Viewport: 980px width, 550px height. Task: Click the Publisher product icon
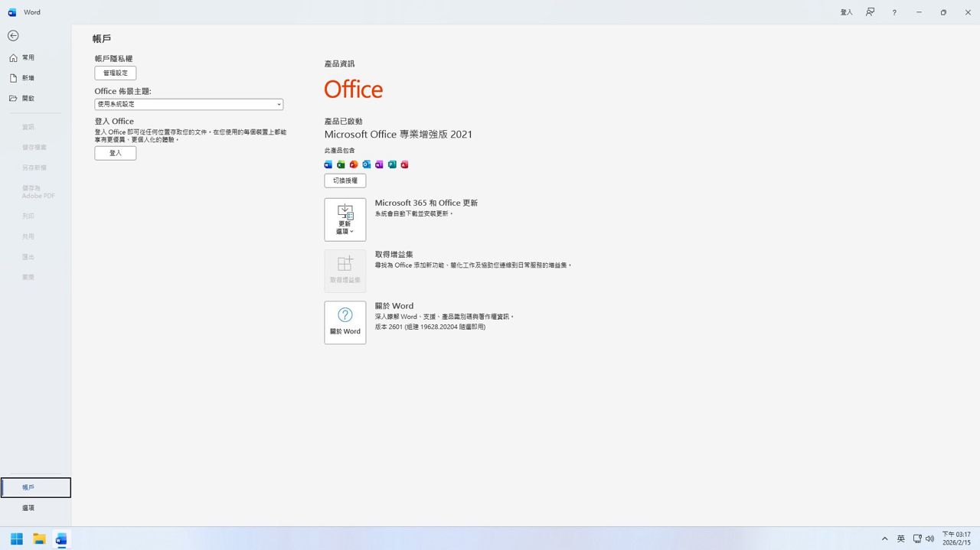tap(392, 164)
